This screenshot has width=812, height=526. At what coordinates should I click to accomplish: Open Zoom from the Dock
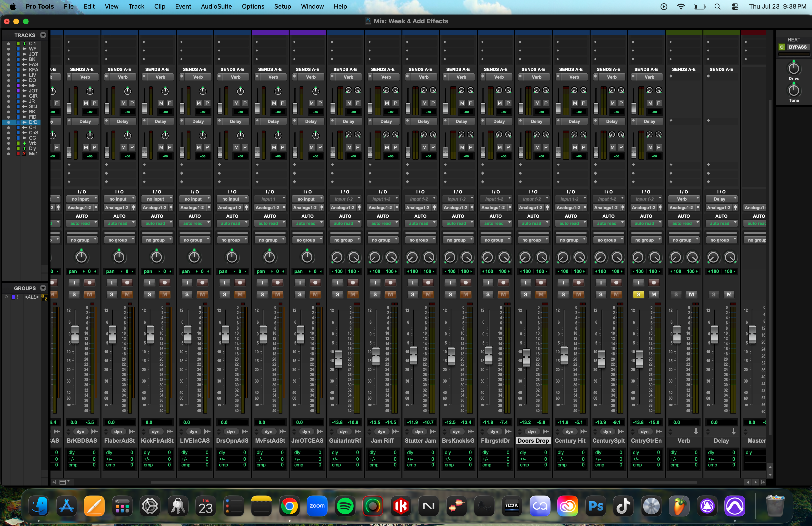pyautogui.click(x=317, y=506)
